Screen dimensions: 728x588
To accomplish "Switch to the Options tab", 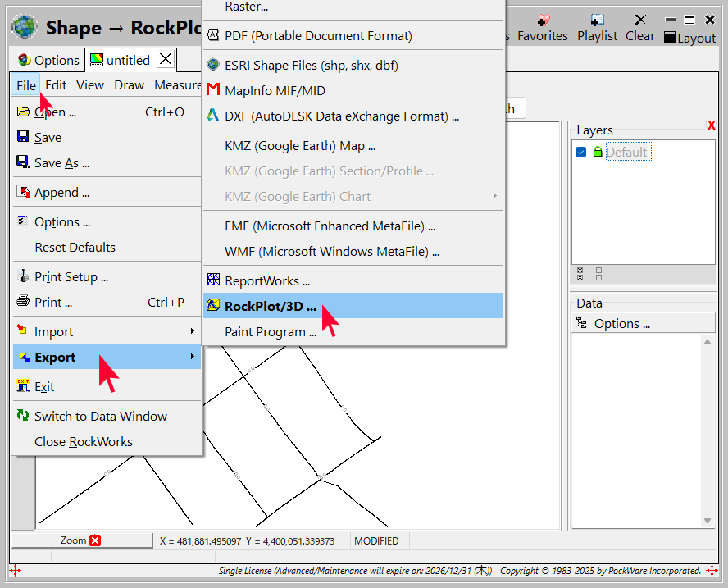I will pyautogui.click(x=48, y=60).
